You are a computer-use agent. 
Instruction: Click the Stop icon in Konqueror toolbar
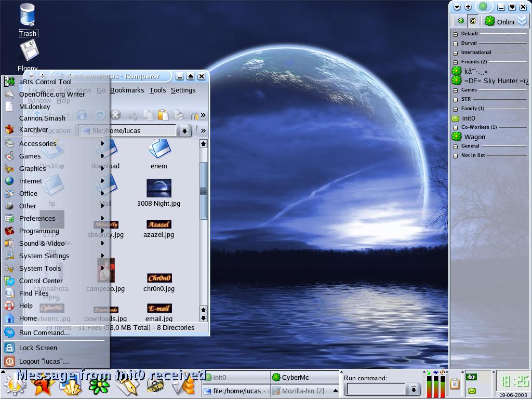[x=115, y=115]
